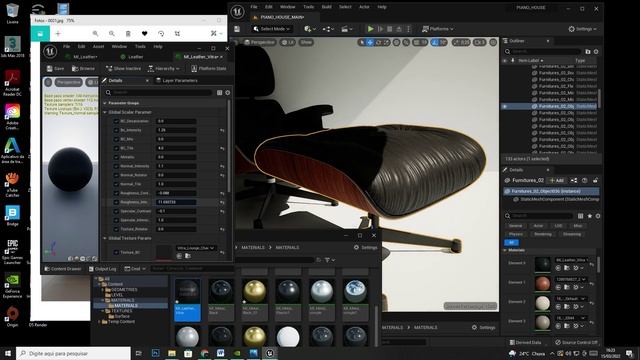Click the delete trash icon in Photos window
Image resolution: width=640 pixels, height=360 pixels.
click(x=128, y=33)
